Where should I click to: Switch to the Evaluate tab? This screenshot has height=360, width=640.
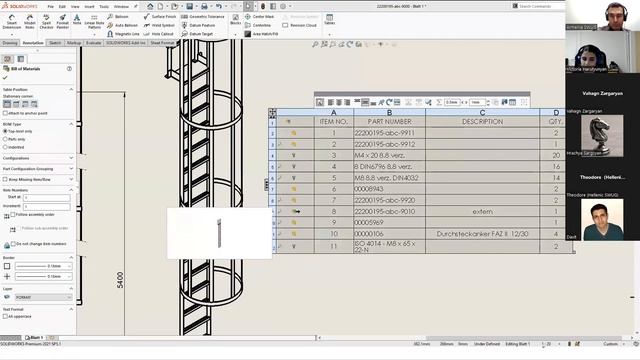pyautogui.click(x=93, y=43)
